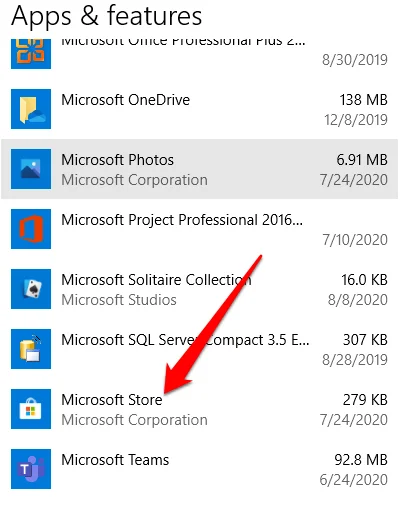Click the 8/8/2020 date of Solitaire Collection

click(358, 300)
